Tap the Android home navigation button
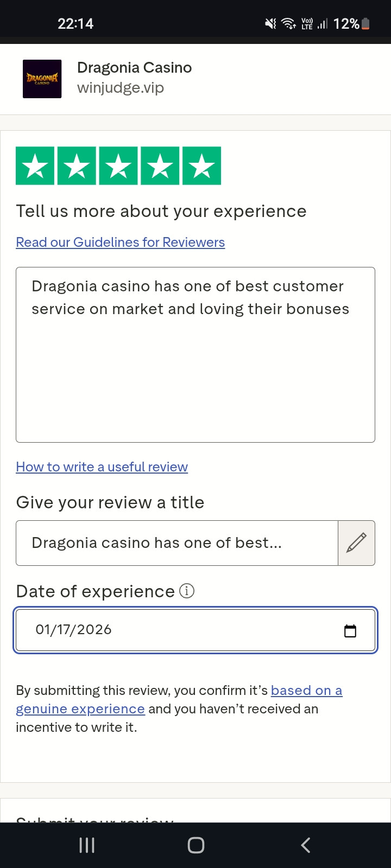The width and height of the screenshot is (391, 868). tap(195, 845)
